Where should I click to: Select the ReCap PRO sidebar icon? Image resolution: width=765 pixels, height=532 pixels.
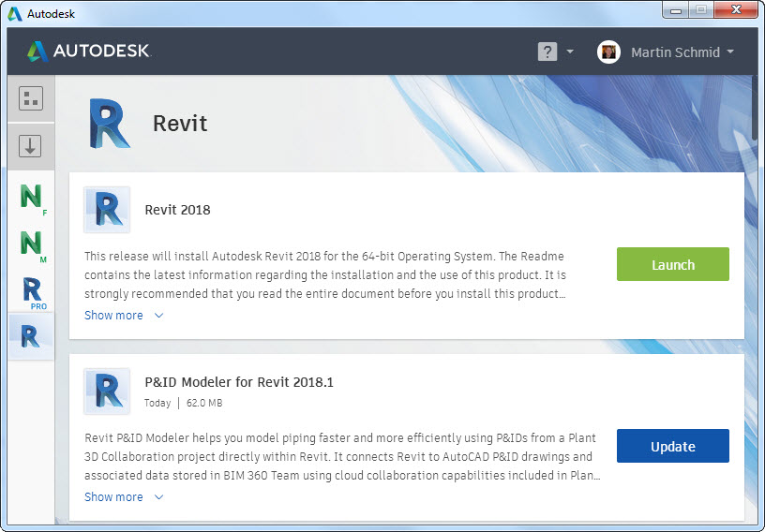[x=34, y=292]
